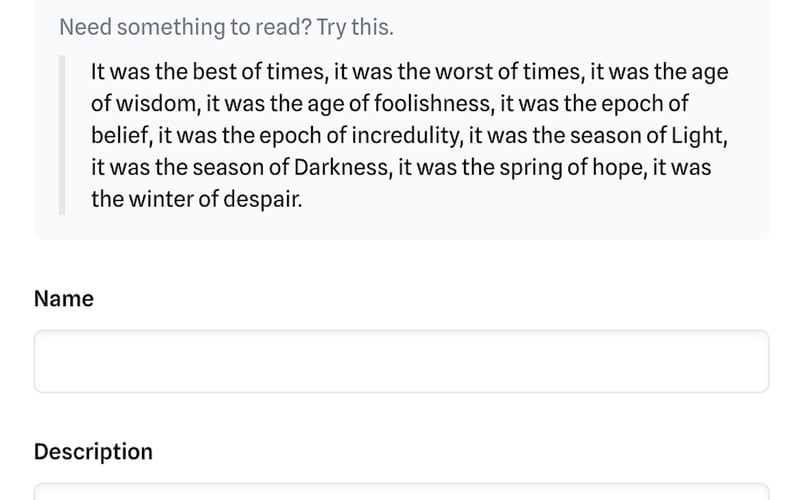Click the "Try this." text

coord(355,27)
